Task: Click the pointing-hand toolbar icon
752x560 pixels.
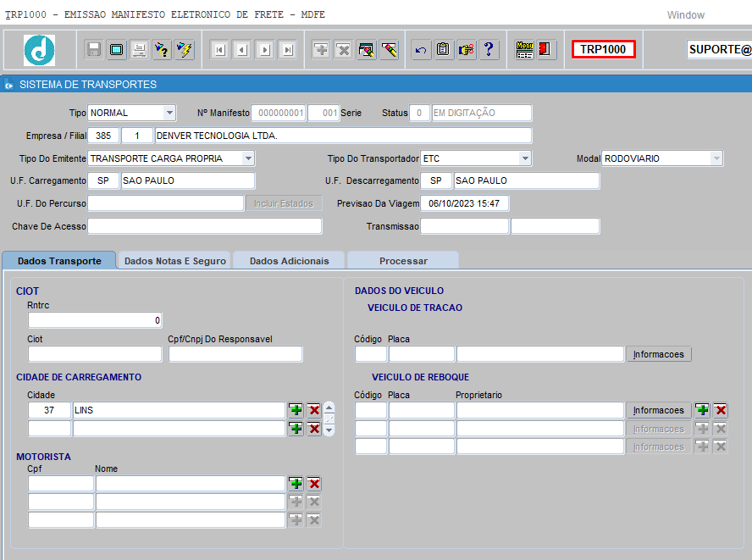Action: [466, 49]
